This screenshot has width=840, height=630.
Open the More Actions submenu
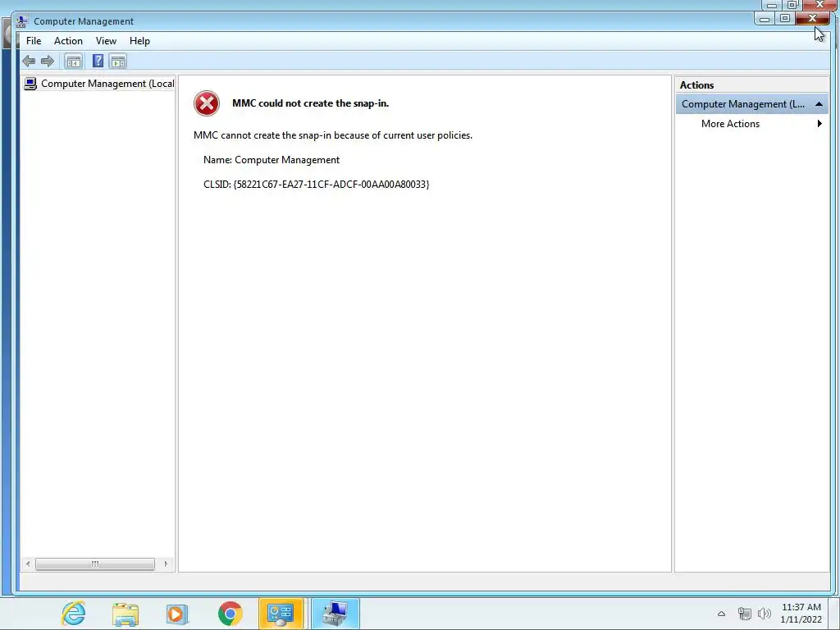coord(751,124)
